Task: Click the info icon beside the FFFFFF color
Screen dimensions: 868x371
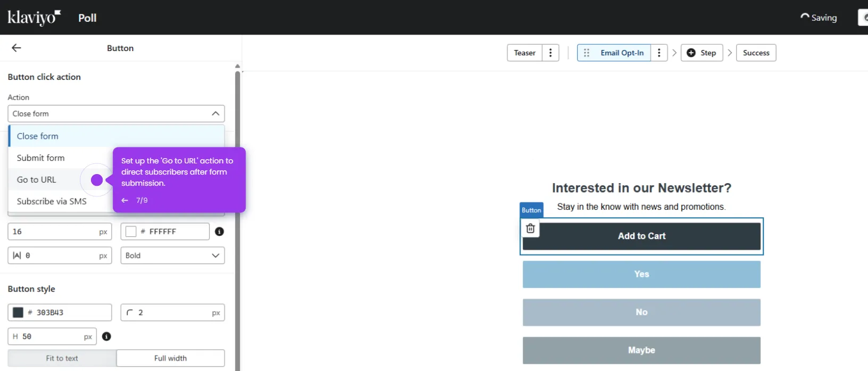Action: coord(219,232)
